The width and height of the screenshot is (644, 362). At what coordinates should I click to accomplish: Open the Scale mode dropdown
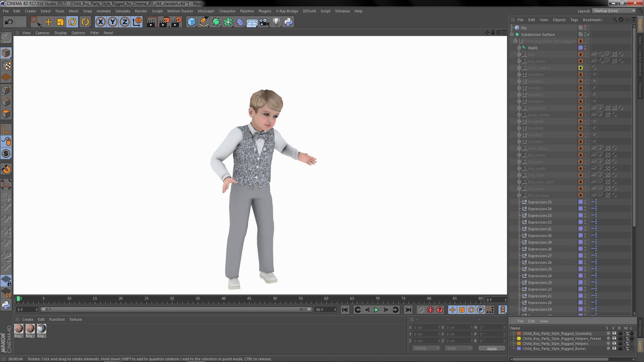click(x=459, y=348)
